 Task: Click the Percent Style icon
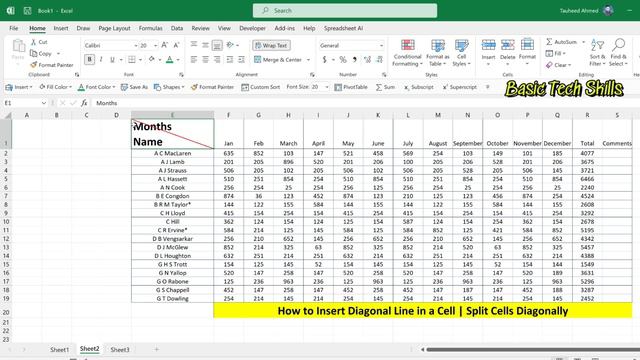click(x=343, y=60)
